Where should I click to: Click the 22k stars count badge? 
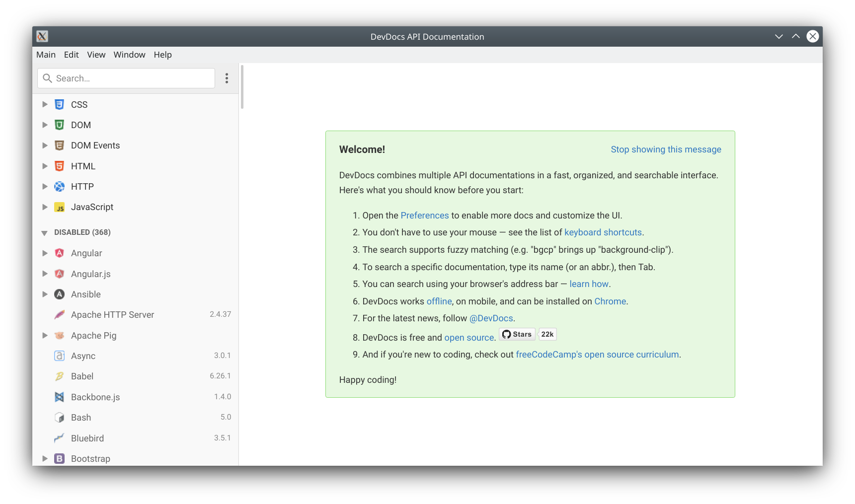tap(547, 334)
